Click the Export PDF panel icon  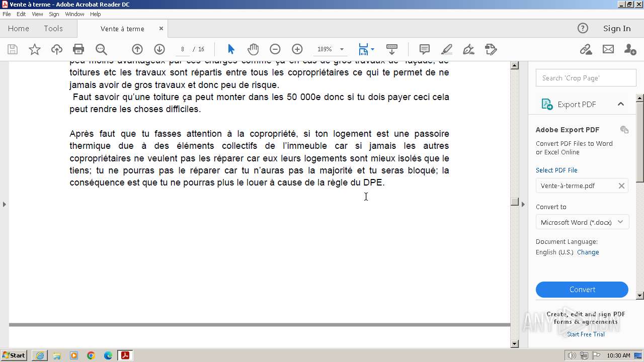tap(547, 104)
